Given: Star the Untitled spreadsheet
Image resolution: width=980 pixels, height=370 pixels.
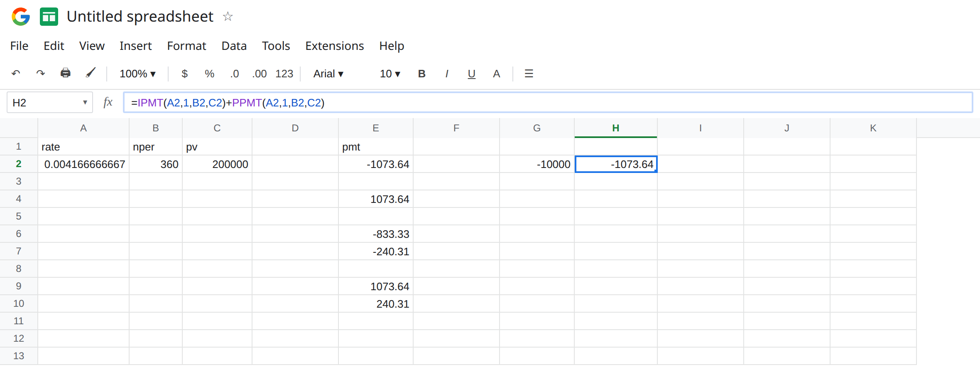Looking at the screenshot, I should tap(228, 17).
